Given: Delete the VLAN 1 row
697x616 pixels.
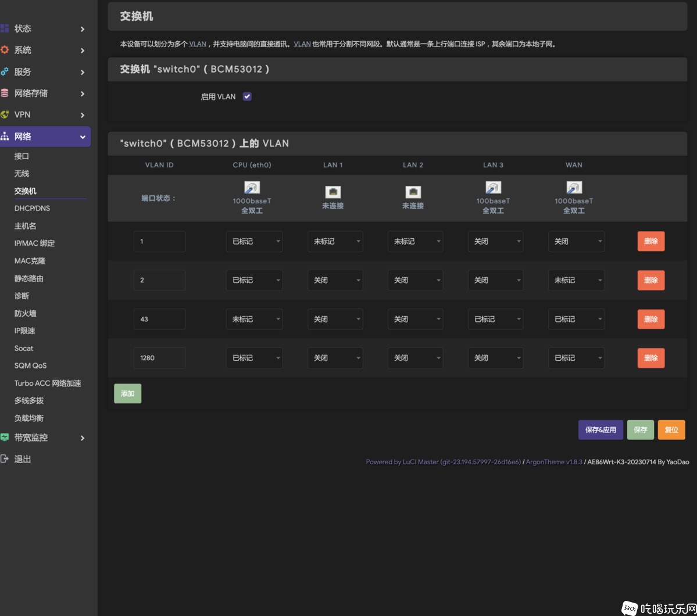Looking at the screenshot, I should (x=650, y=241).
